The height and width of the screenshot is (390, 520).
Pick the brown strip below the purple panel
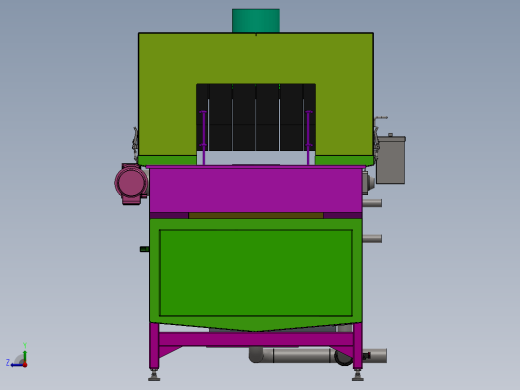pyautogui.click(x=256, y=216)
